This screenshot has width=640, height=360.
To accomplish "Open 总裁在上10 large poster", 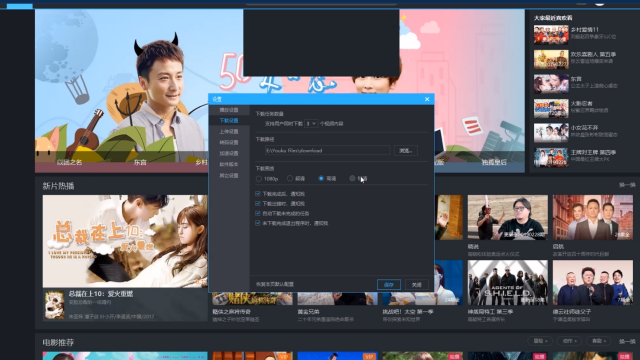I will tap(125, 241).
